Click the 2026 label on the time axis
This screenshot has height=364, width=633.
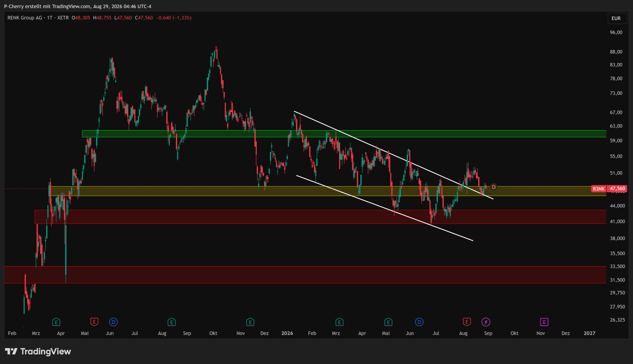(287, 333)
